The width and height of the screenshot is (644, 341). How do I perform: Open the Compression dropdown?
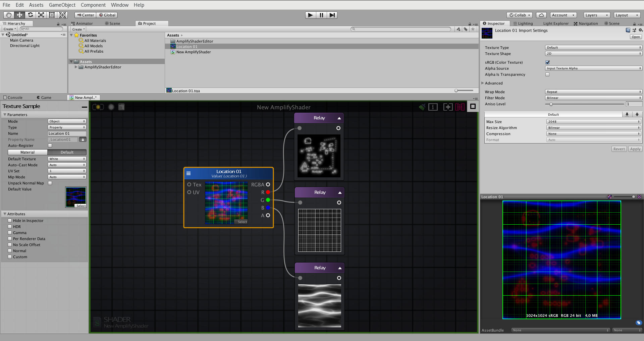pos(594,134)
